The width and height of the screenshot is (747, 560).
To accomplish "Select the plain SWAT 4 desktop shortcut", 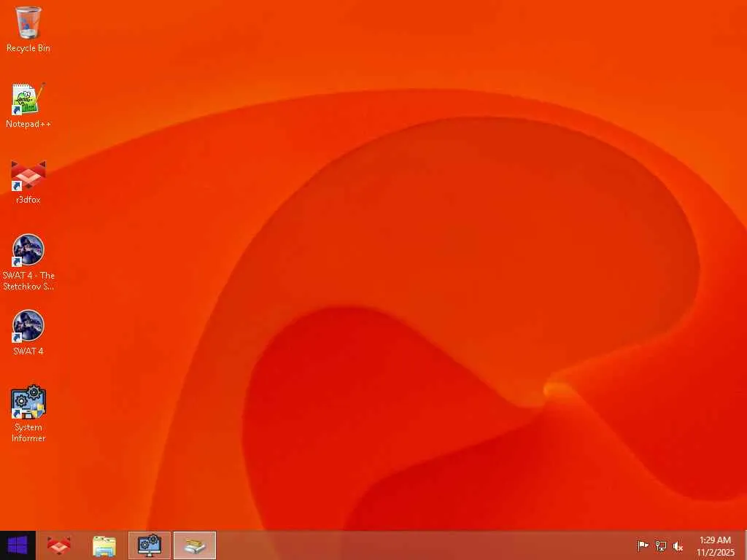I will click(x=28, y=332).
